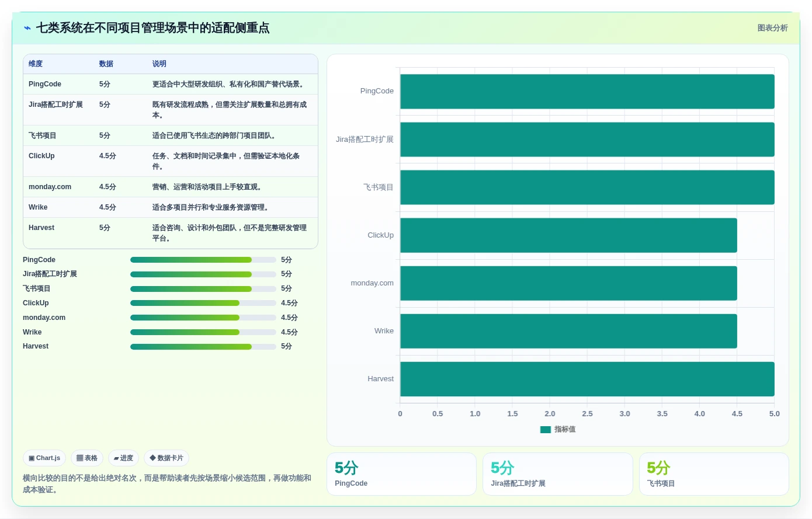Click the monday.com bar in the chart
Viewport: 812px width, 519px height.
(568, 283)
